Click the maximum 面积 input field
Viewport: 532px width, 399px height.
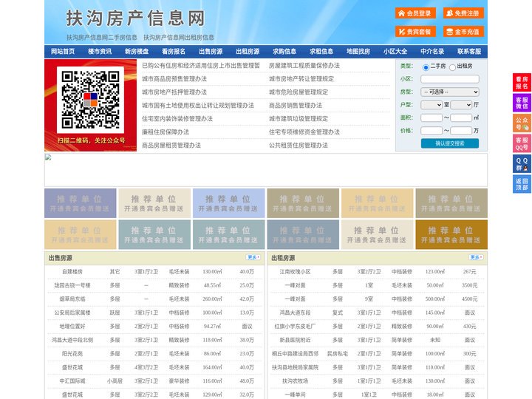pos(461,117)
